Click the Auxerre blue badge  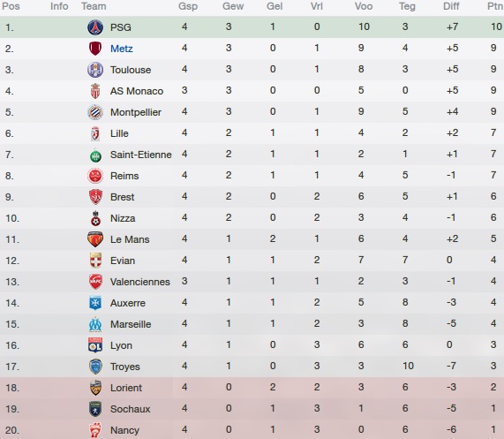(x=95, y=303)
